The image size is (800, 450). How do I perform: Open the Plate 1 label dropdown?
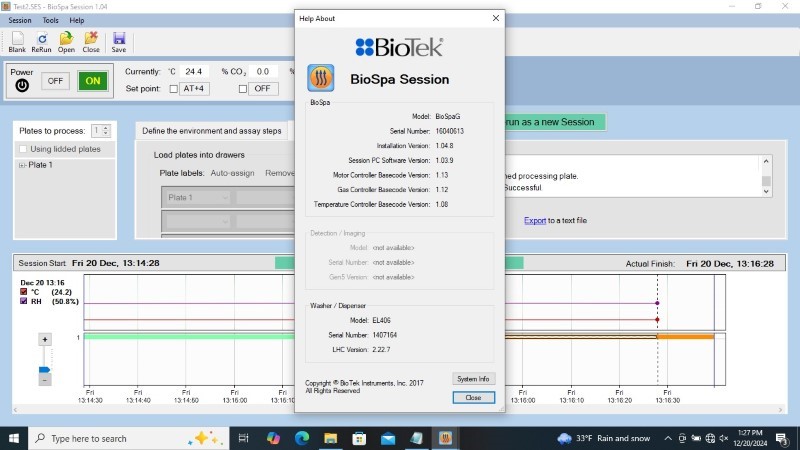tap(196, 197)
